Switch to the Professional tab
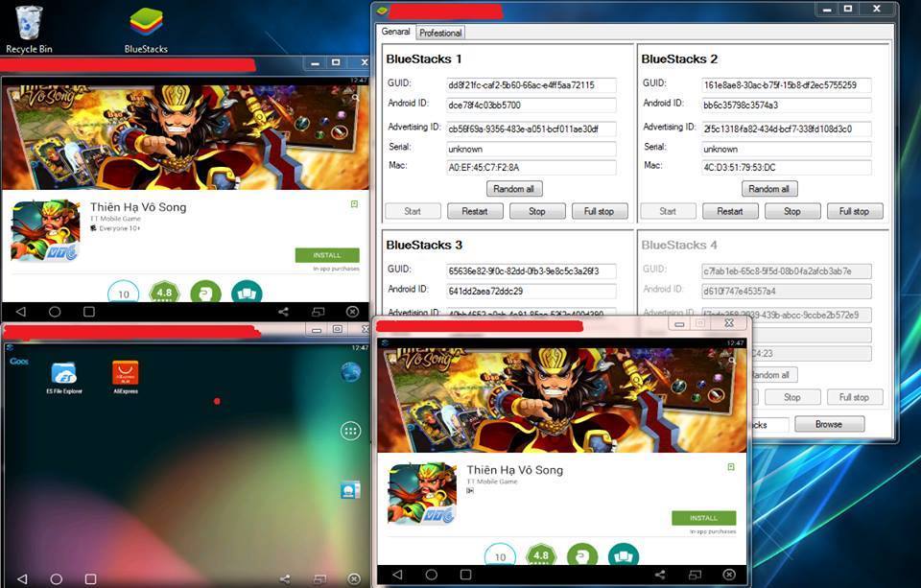 (440, 33)
